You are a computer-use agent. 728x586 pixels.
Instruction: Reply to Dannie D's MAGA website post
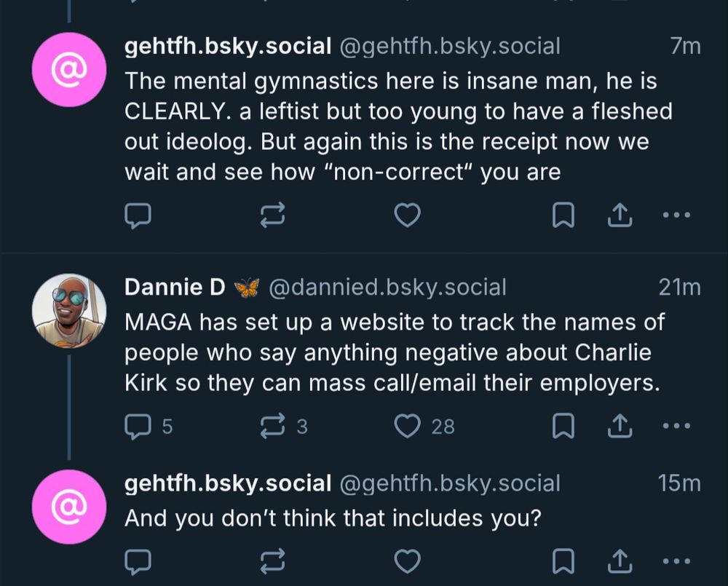pos(137,426)
